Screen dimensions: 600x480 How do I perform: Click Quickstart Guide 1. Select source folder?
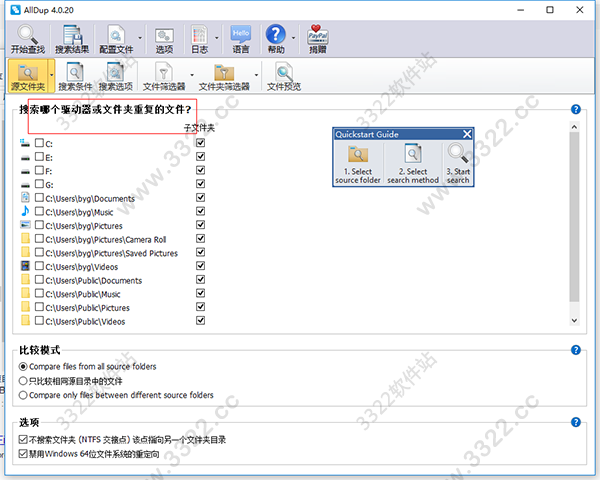(358, 165)
